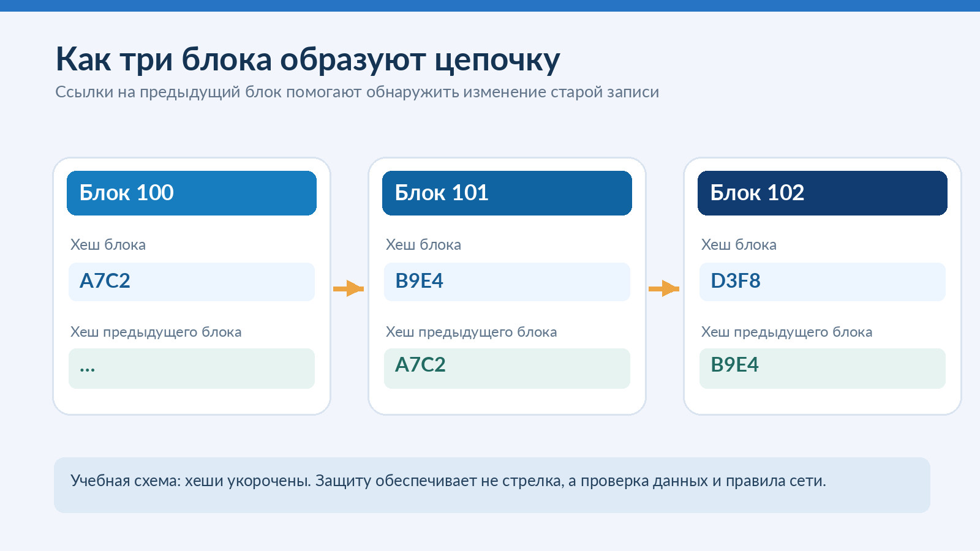Click Хеш предыдущего блока label in Блок 101
This screenshot has width=980, height=551.
[x=471, y=332]
